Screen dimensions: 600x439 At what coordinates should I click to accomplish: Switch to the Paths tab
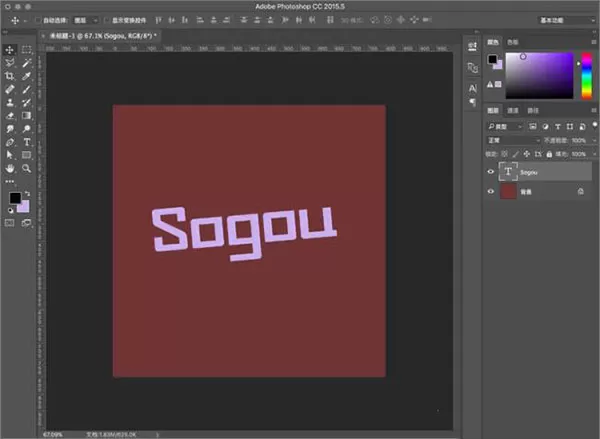pyautogui.click(x=533, y=111)
